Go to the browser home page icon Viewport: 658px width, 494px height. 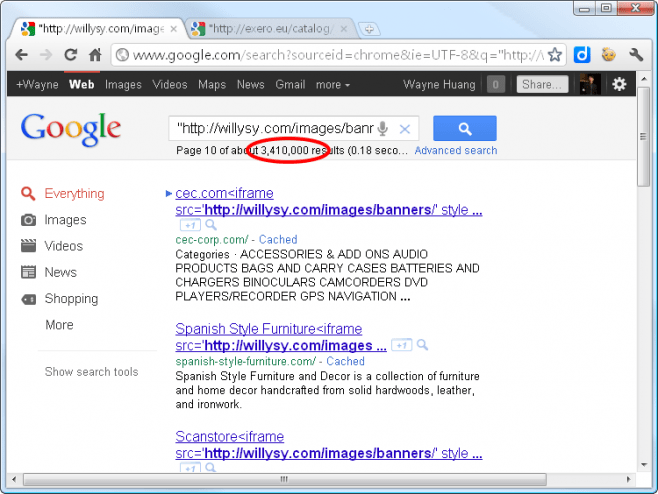click(95, 55)
